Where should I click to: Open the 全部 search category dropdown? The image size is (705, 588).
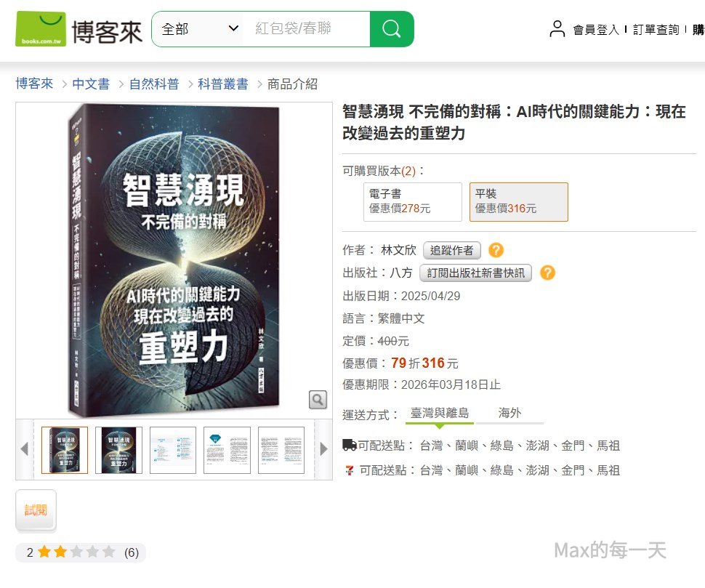tap(199, 29)
